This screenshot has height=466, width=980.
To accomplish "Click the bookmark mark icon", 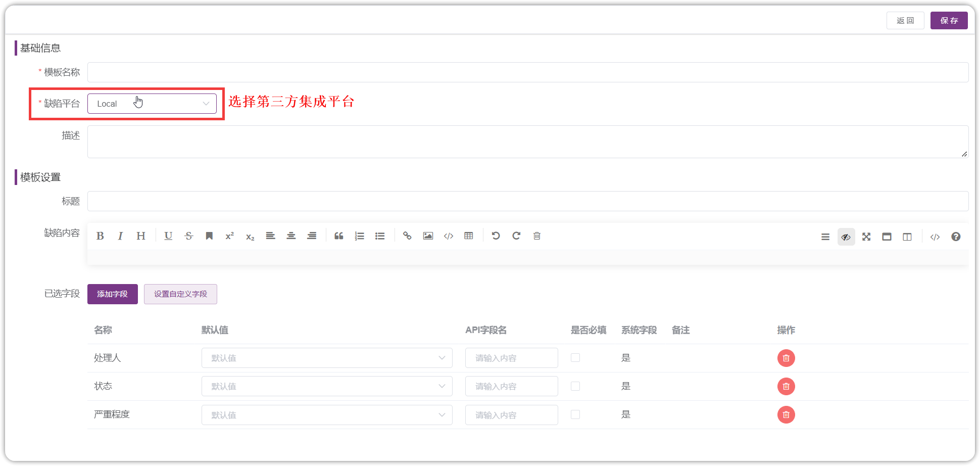I will 209,236.
